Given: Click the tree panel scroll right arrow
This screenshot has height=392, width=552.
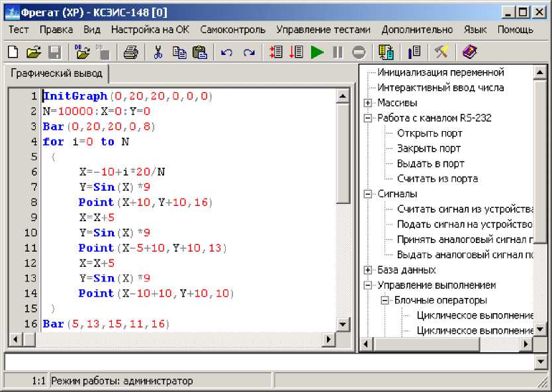Looking at the screenshot, I should click(526, 344).
